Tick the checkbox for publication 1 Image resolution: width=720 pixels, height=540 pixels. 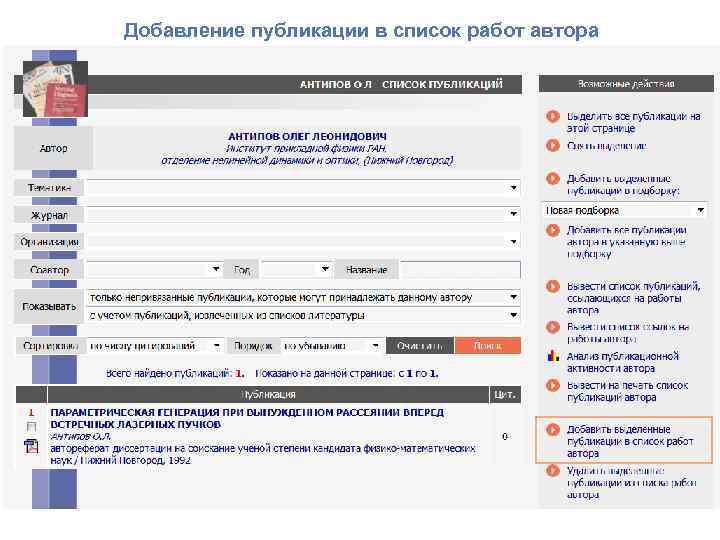(31, 427)
